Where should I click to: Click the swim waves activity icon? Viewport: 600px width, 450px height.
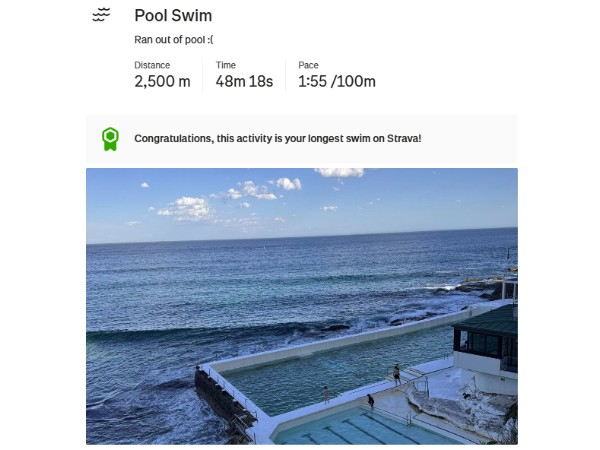(100, 16)
